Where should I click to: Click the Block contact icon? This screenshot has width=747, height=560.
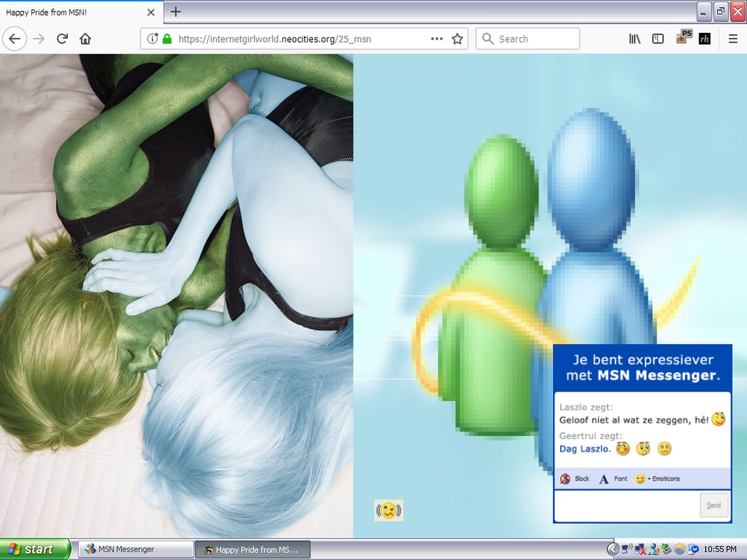pyautogui.click(x=565, y=479)
